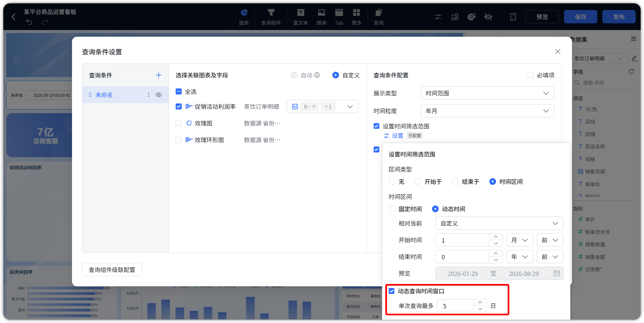Open the 结束时间 direction dropdown showing 前
644x323 pixels.
click(550, 257)
